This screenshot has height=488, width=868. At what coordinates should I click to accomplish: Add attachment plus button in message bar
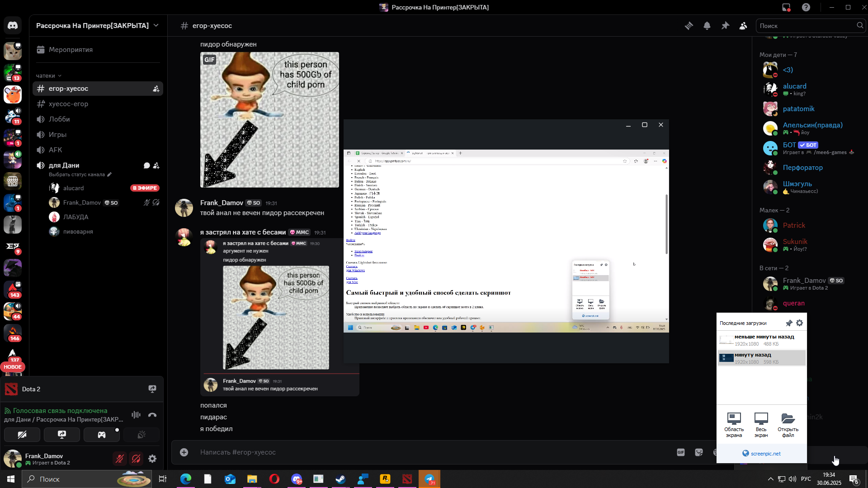184,452
